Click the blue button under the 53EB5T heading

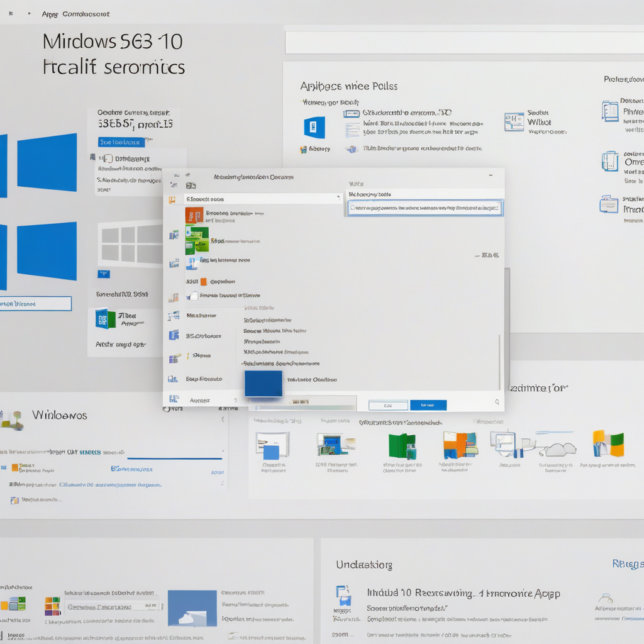[x=121, y=142]
